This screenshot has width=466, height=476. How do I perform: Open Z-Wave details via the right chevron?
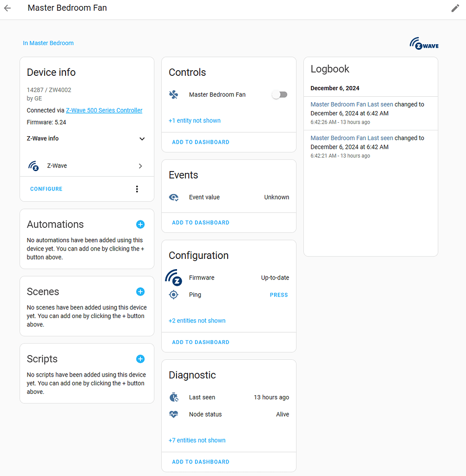click(x=140, y=165)
